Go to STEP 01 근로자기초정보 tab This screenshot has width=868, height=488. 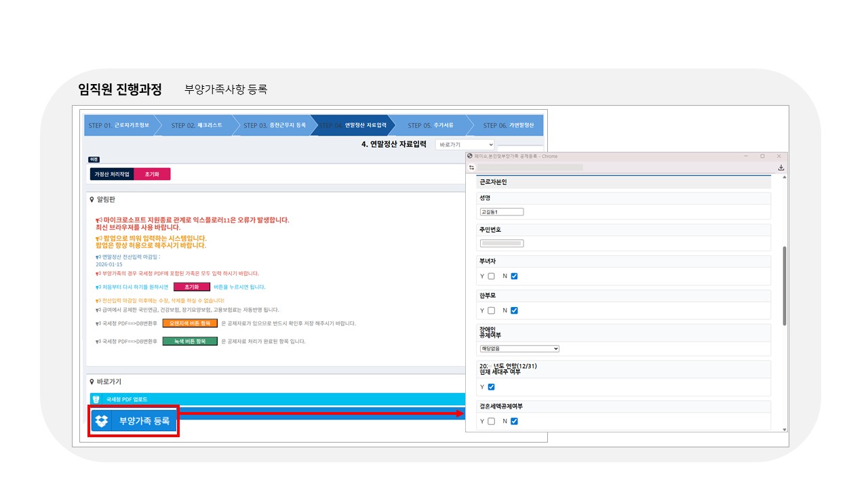(119, 125)
